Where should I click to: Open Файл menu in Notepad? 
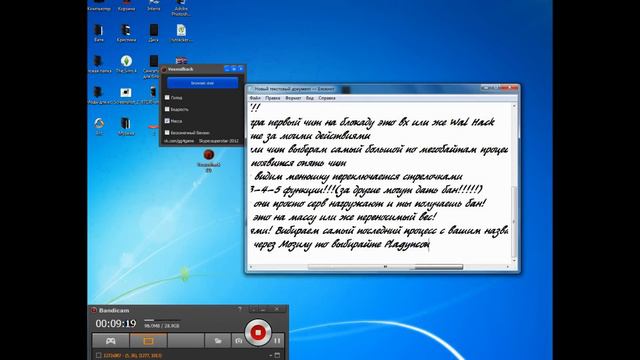click(255, 98)
